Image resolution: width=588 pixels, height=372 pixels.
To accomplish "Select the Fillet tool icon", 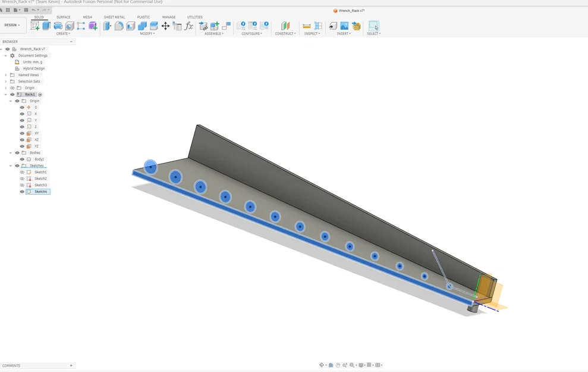I will point(119,26).
